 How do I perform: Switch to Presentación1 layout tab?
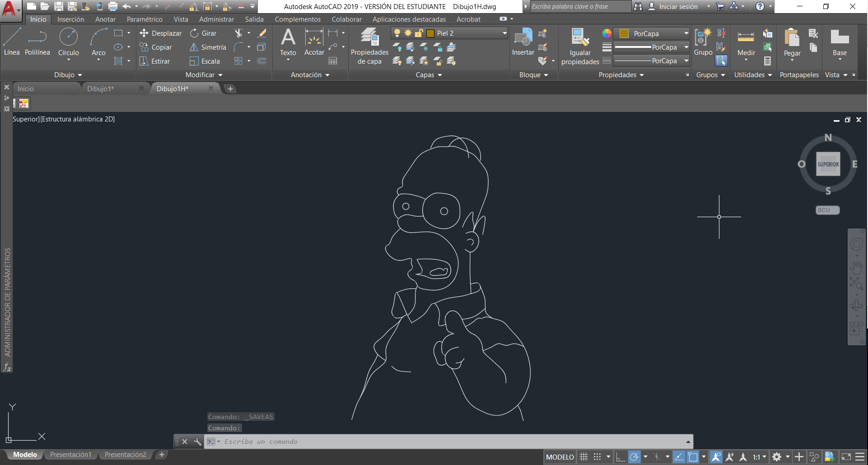70,455
